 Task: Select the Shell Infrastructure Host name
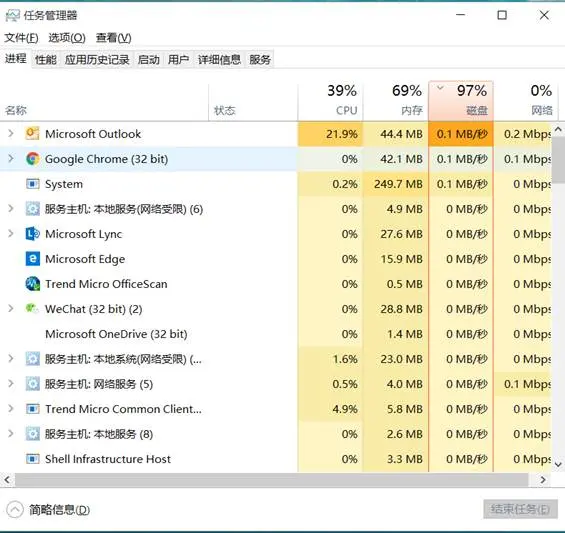click(107, 459)
